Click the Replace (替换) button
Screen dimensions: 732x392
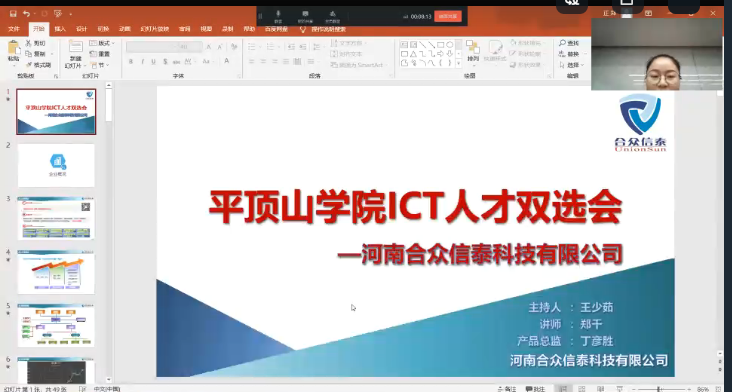pyautogui.click(x=570, y=54)
